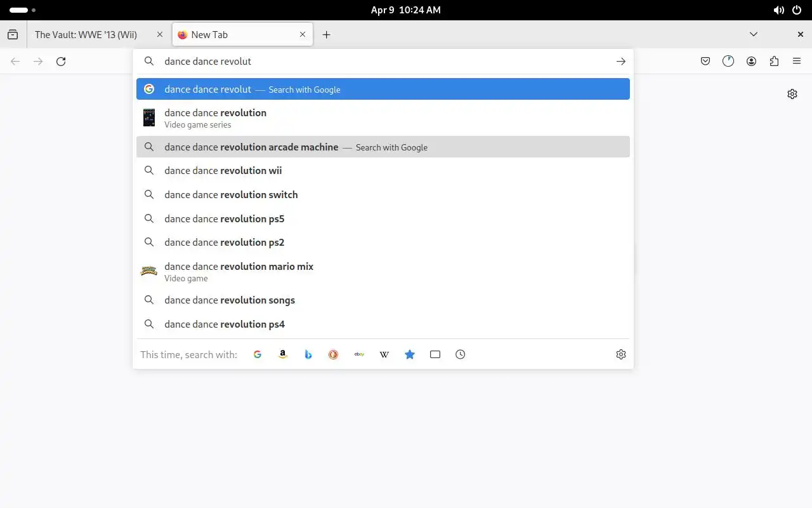Click the magnifier icon in address bar

[x=149, y=62]
